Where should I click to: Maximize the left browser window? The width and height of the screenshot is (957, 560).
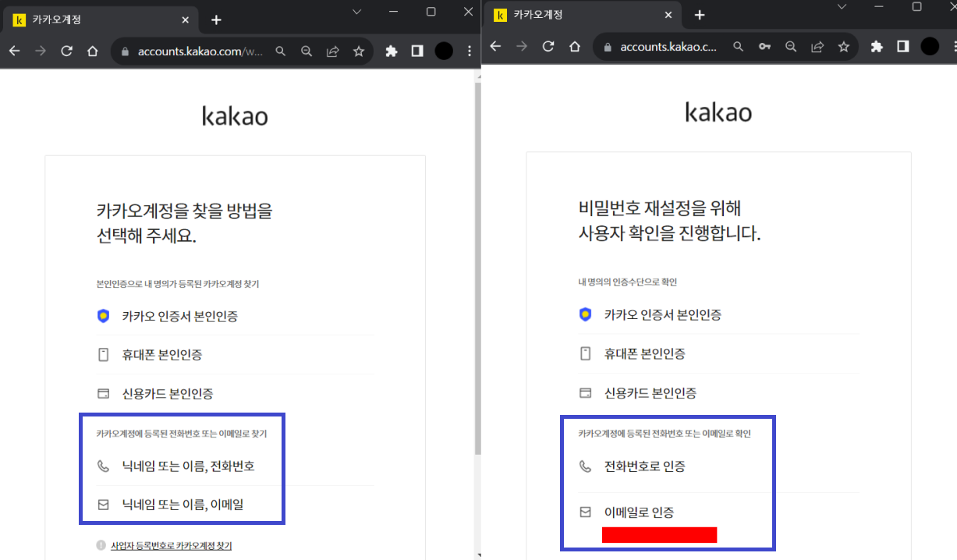431,12
